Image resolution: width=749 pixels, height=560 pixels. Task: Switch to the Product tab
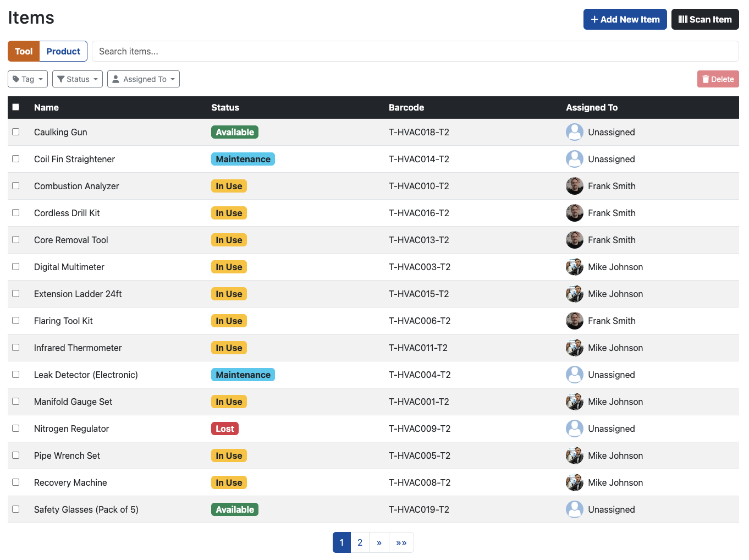pos(63,51)
